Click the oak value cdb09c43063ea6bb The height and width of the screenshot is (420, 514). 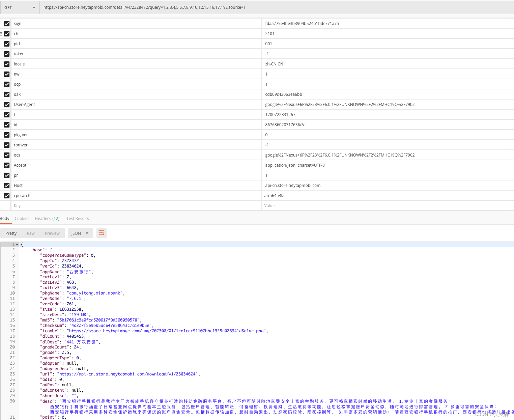[284, 94]
